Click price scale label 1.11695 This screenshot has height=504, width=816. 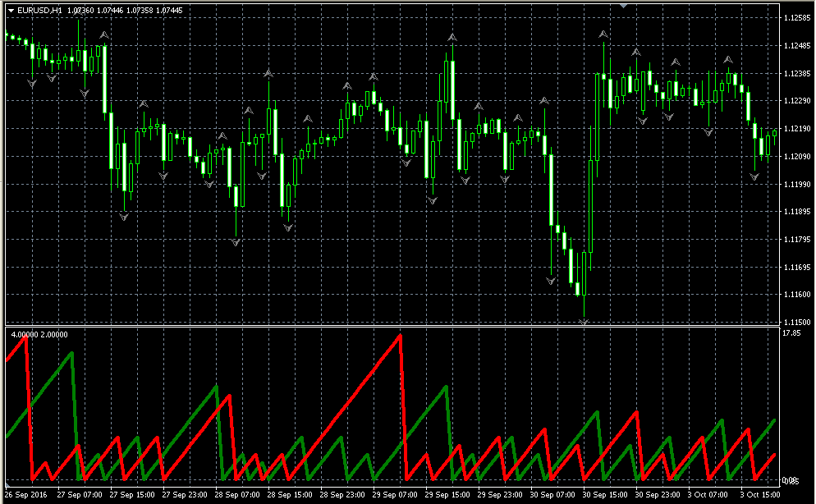coord(797,268)
